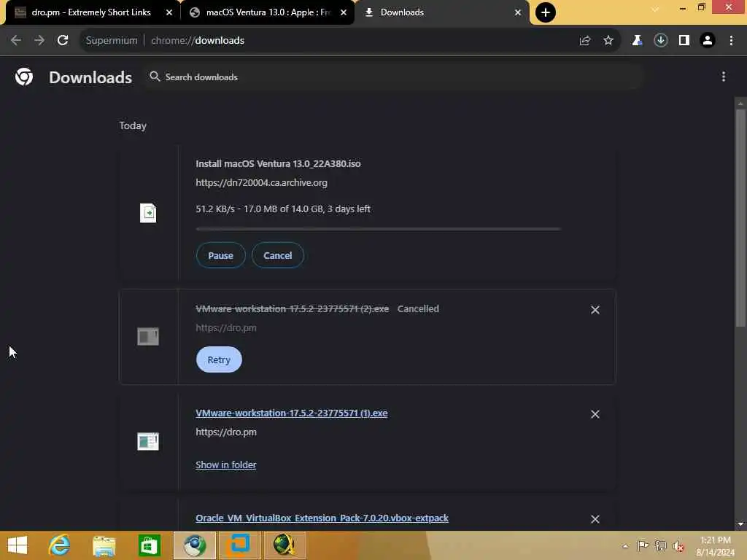Image resolution: width=747 pixels, height=560 pixels.
Task: Click the macOS Ventura download progress bar
Action: point(379,229)
